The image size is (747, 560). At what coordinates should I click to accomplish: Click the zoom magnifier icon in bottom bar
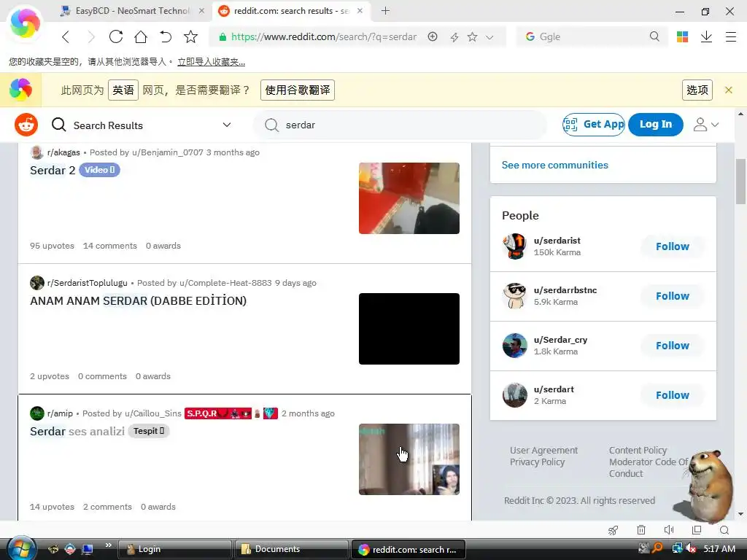pos(724,530)
